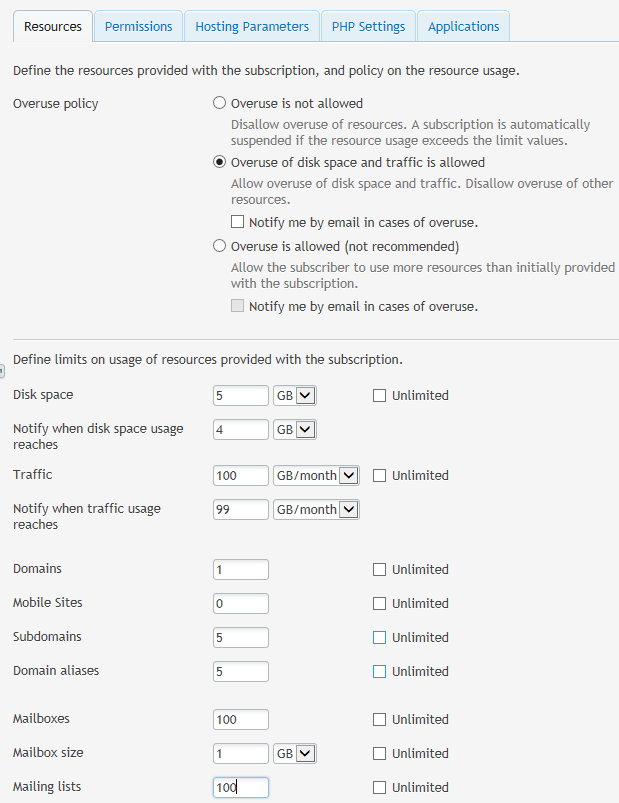619x803 pixels.
Task: Enable Unlimited for Domains
Action: click(379, 569)
